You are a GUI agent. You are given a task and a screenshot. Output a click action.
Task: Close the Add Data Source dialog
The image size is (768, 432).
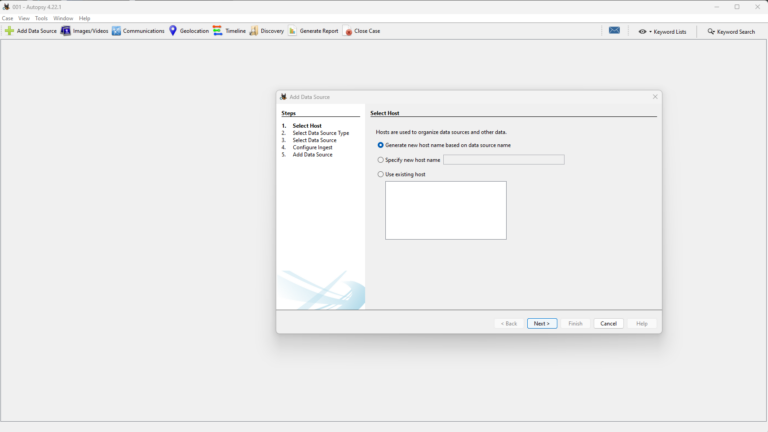[655, 97]
